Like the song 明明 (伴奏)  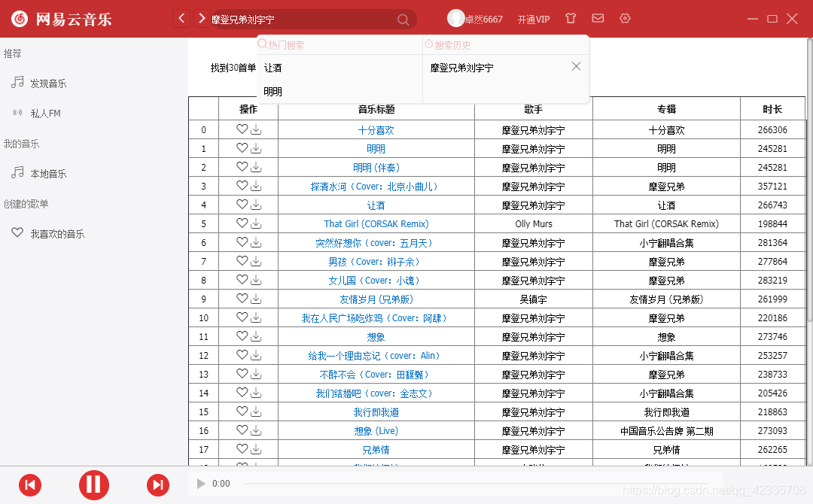click(242, 166)
